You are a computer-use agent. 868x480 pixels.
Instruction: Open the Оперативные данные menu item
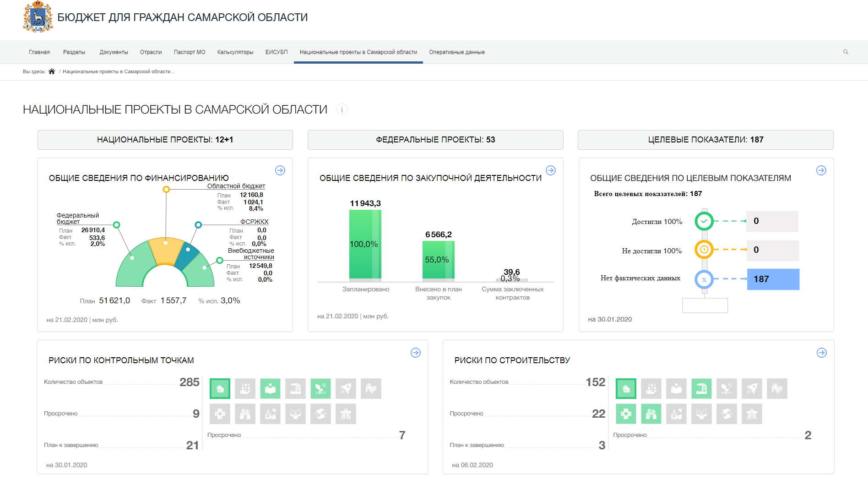[x=457, y=52]
